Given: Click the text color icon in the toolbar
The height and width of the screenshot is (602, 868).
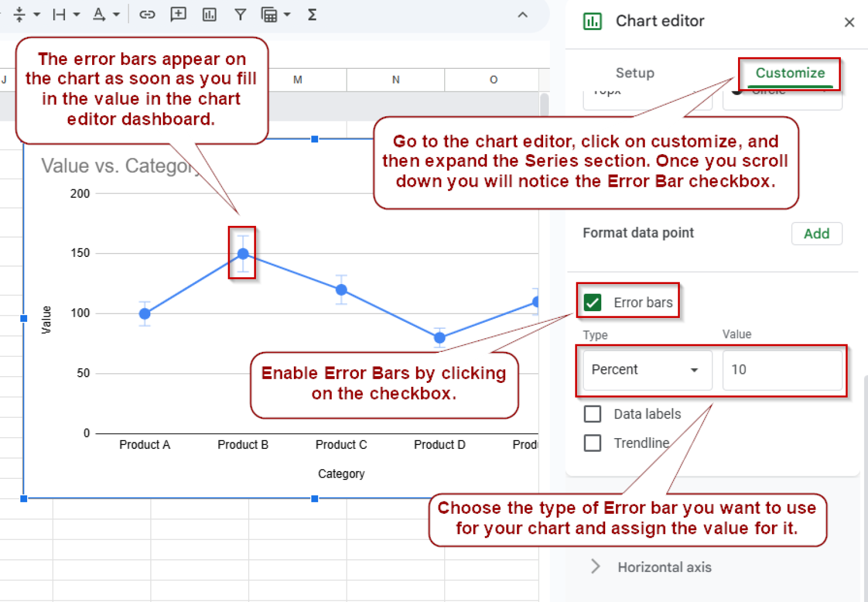Looking at the screenshot, I should pyautogui.click(x=99, y=15).
